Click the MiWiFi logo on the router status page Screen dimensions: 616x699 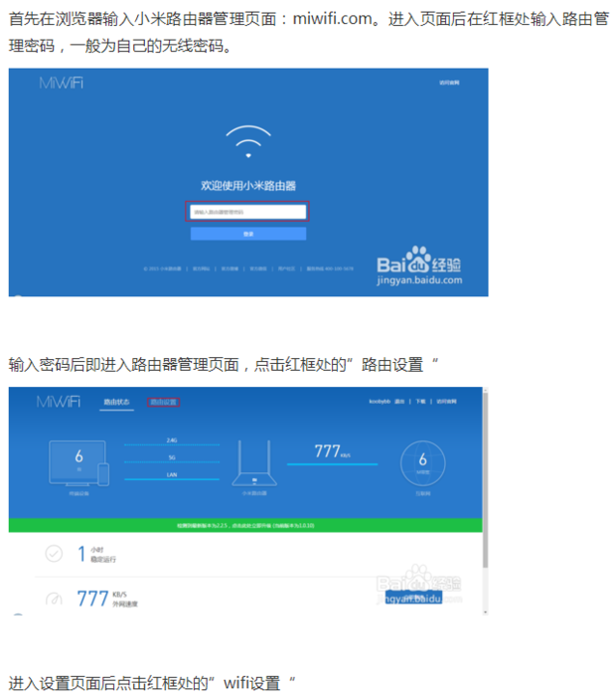(59, 402)
